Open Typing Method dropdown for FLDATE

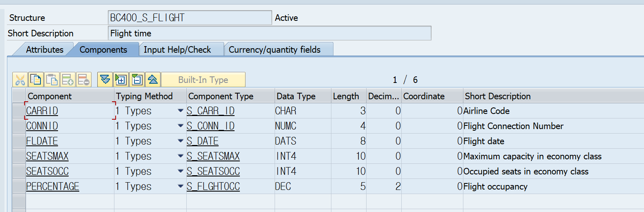click(x=181, y=141)
